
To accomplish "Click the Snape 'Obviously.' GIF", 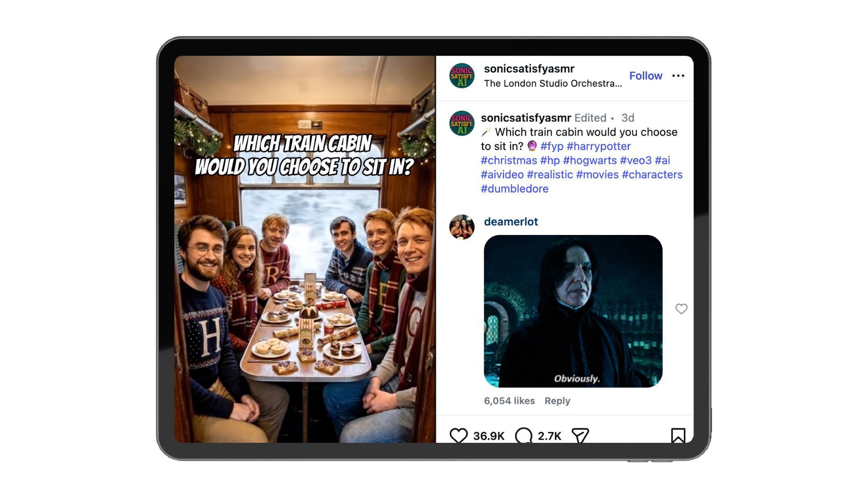I will (x=573, y=311).
